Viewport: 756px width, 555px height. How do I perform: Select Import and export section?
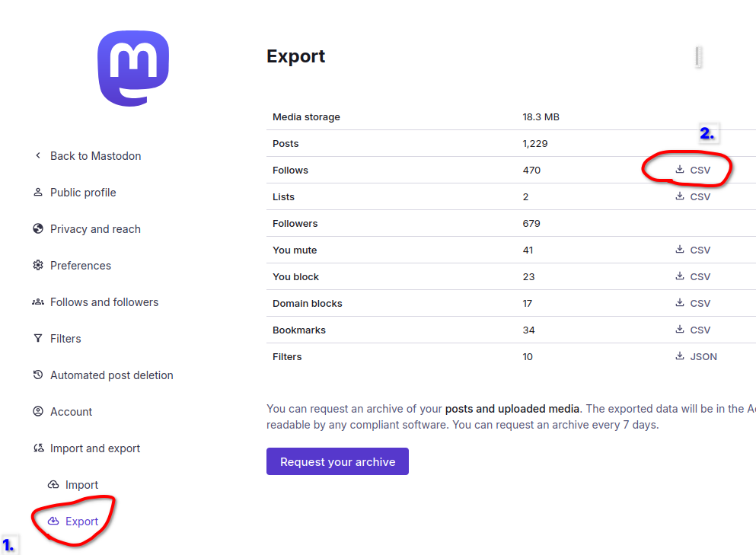(95, 448)
